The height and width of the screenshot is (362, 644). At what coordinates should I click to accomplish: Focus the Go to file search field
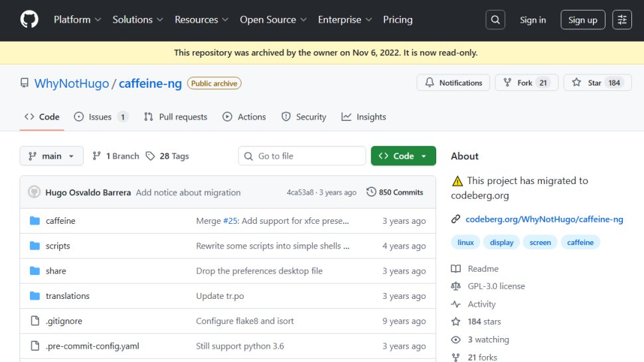coord(302,156)
